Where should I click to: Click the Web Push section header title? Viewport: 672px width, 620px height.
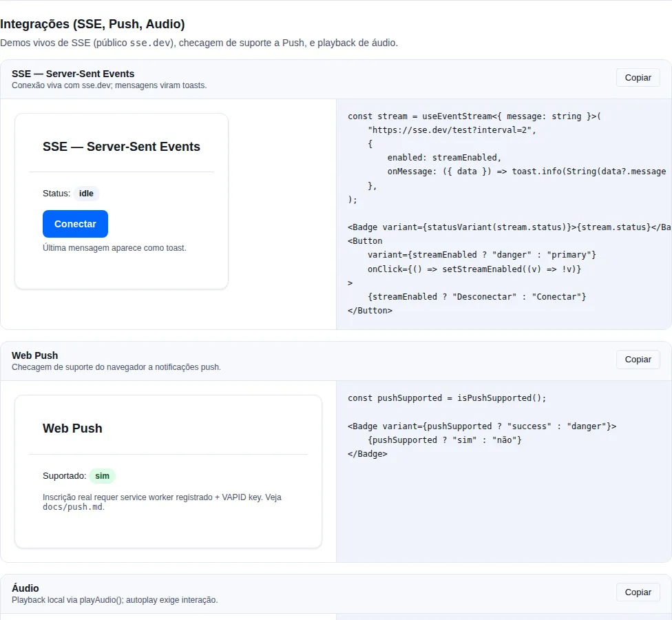pyautogui.click(x=34, y=355)
